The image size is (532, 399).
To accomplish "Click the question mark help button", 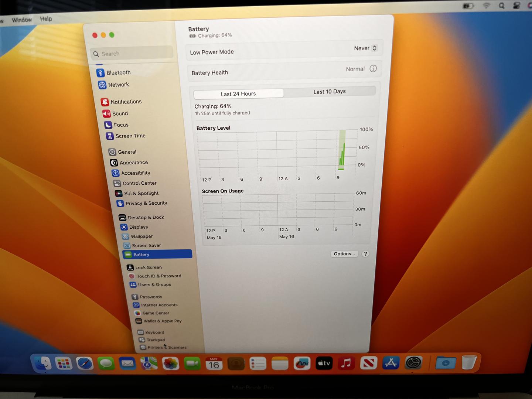I will tap(365, 254).
